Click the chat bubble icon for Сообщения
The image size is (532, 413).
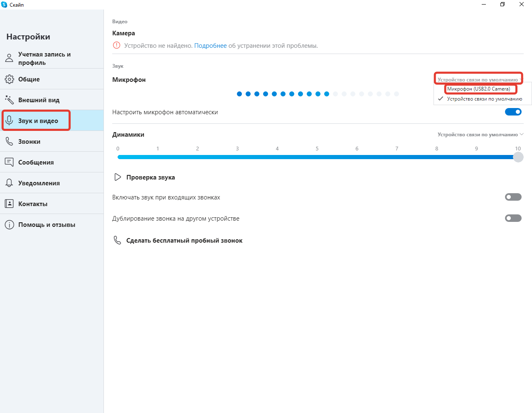(9, 162)
